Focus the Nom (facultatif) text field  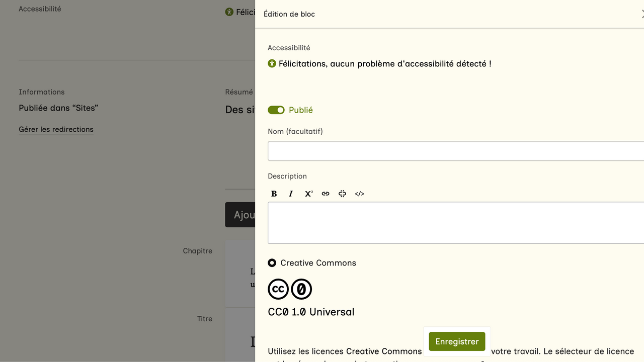point(455,151)
